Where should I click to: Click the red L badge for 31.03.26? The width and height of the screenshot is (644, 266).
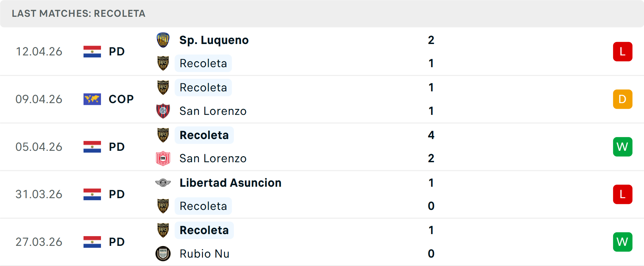(x=623, y=194)
